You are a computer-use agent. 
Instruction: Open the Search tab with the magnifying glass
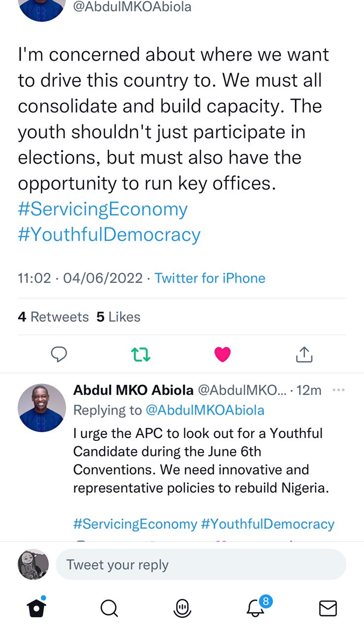[x=109, y=608]
